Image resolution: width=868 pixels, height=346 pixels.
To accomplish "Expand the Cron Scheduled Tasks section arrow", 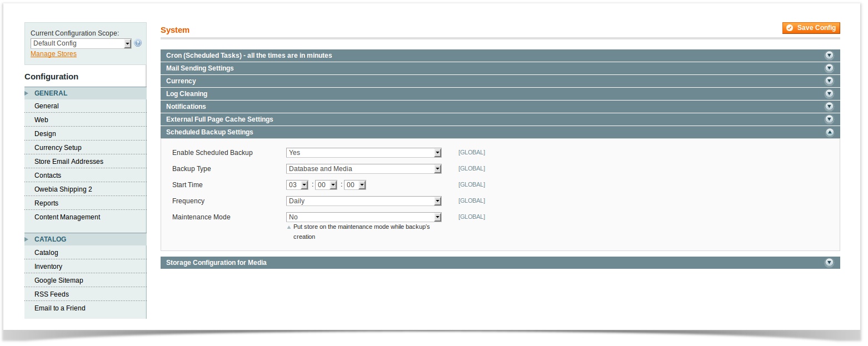I will (829, 56).
